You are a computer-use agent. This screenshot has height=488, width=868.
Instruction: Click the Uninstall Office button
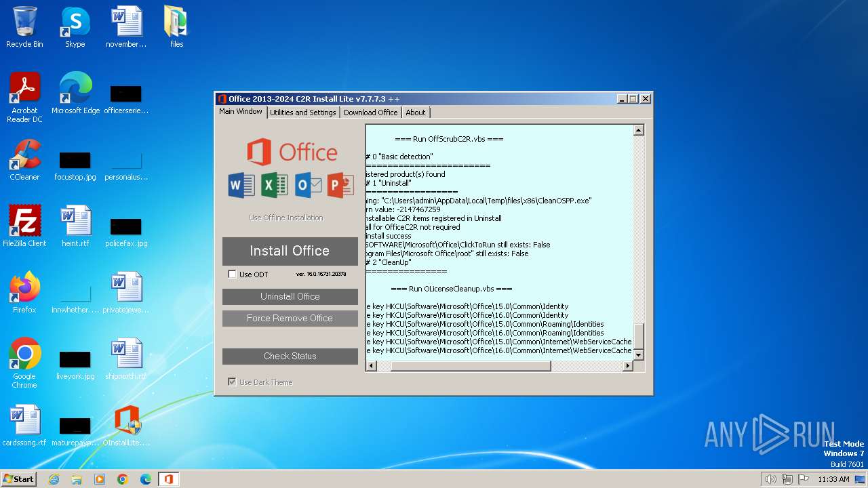[290, 296]
